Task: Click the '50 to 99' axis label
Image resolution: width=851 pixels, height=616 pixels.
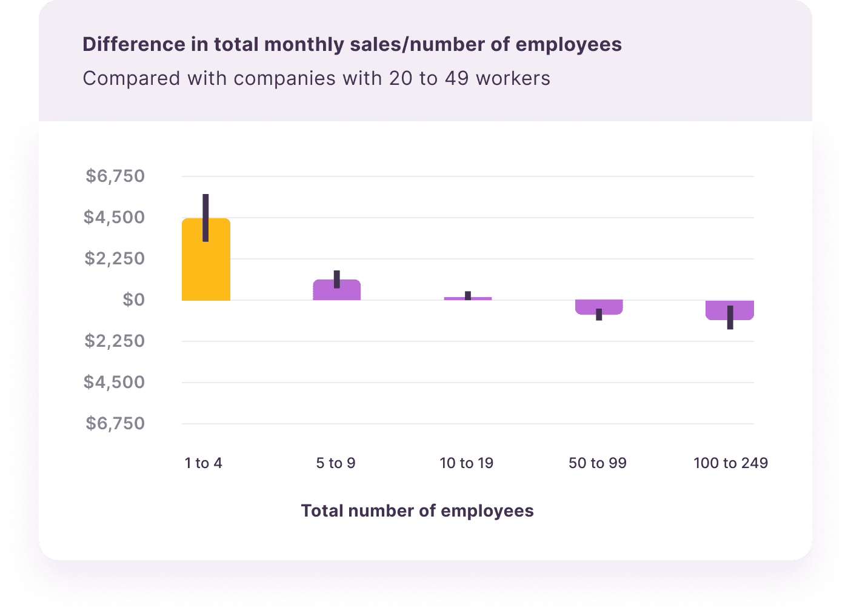Action: click(598, 463)
